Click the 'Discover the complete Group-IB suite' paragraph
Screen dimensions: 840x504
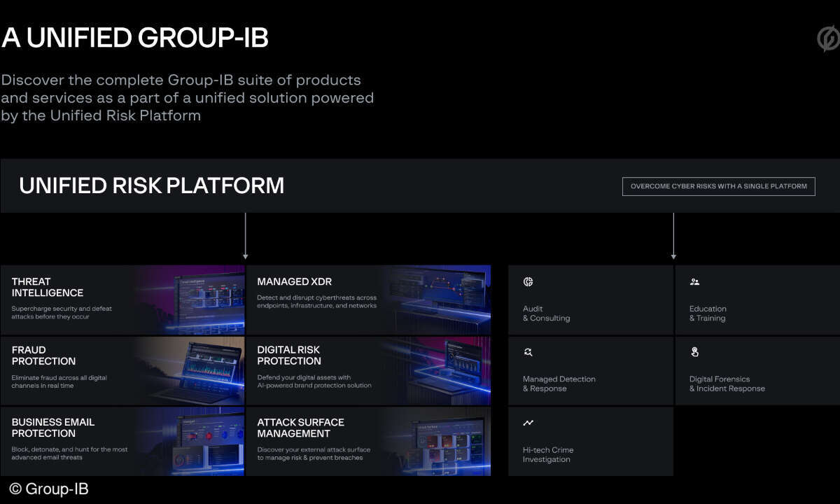(187, 97)
